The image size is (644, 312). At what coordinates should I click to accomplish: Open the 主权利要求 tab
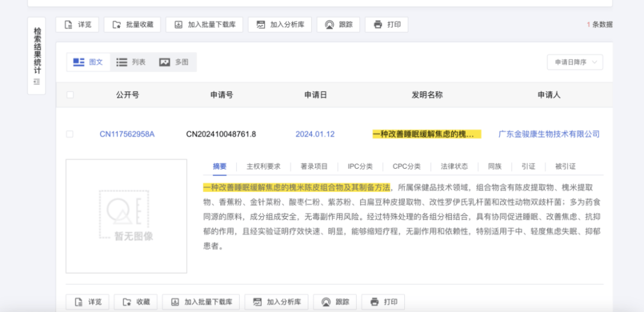(263, 166)
